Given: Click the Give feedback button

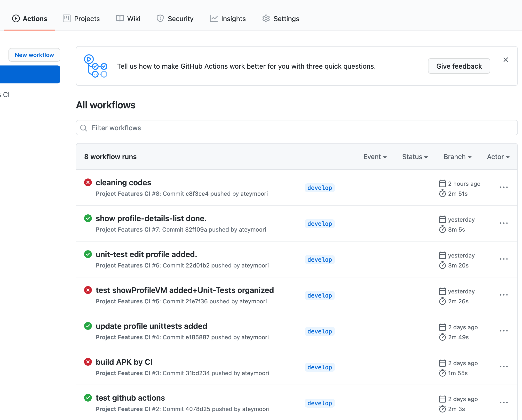Looking at the screenshot, I should click(x=459, y=66).
